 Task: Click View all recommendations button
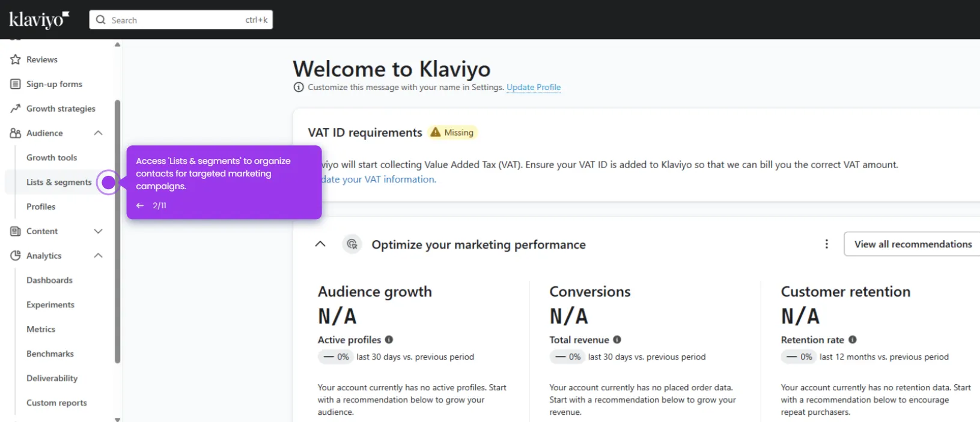tap(913, 244)
